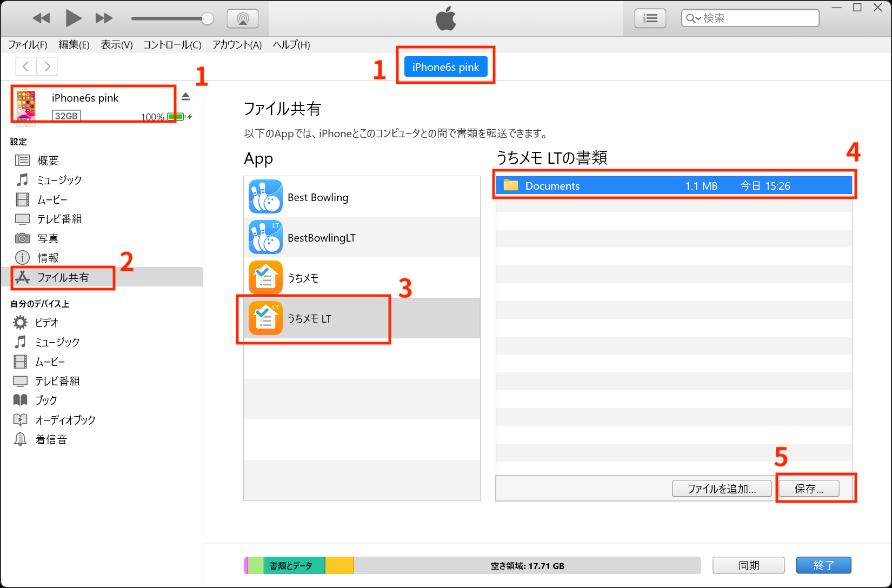Click the 32GB capacity label

pyautogui.click(x=66, y=116)
